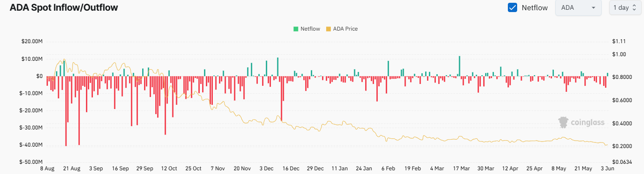Click the $-20.00M left axis label
Viewport: 644px width, 174px height.
31,110
